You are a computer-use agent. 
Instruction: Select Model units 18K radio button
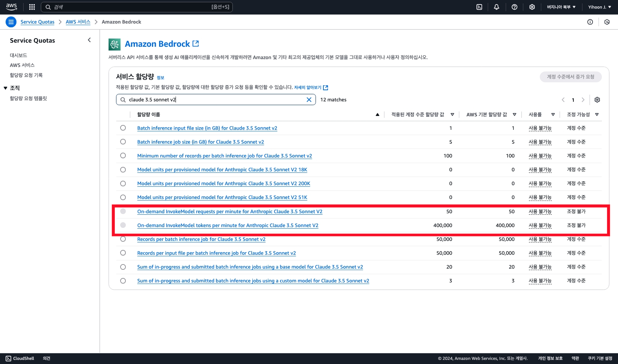(123, 169)
